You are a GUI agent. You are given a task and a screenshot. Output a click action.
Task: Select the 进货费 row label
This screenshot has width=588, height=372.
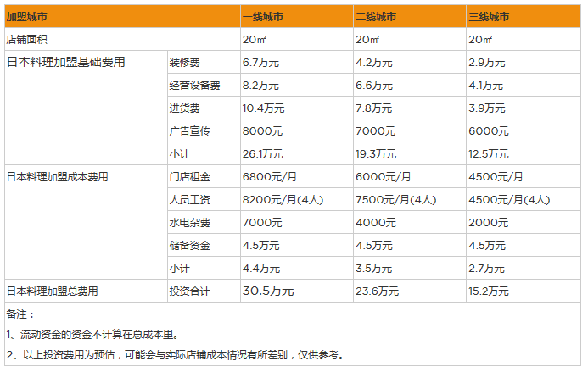tap(184, 108)
